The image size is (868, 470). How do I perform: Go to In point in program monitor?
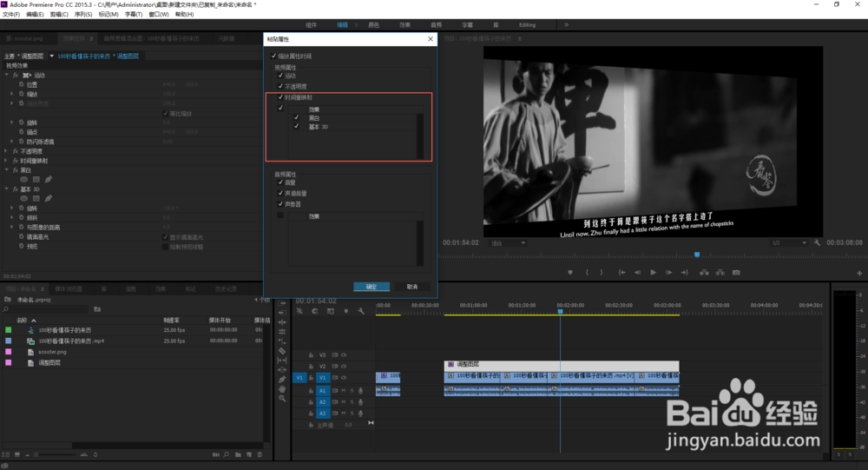tap(621, 272)
